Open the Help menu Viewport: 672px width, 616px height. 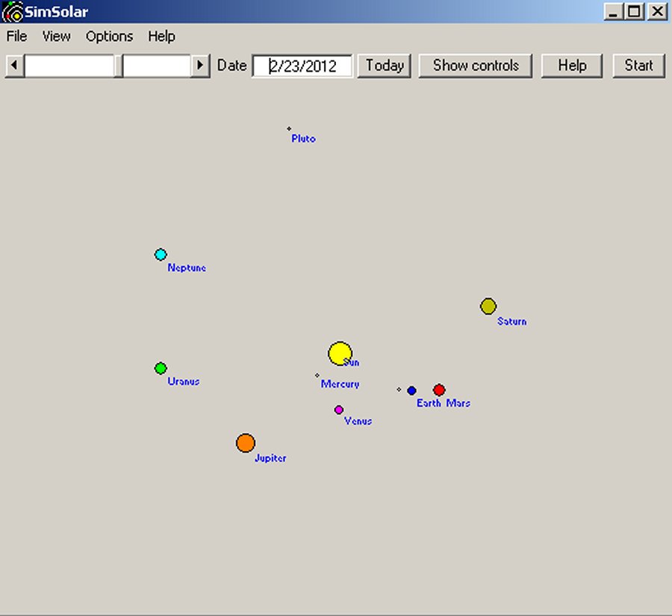[161, 36]
